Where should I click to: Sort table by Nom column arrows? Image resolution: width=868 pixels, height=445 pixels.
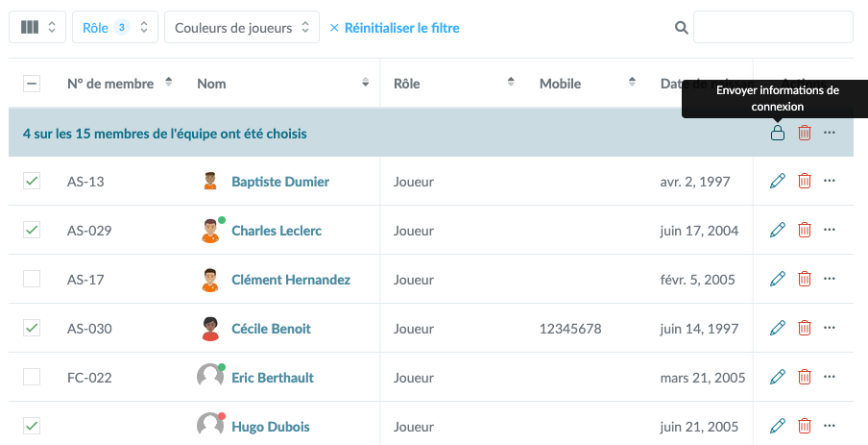click(366, 82)
